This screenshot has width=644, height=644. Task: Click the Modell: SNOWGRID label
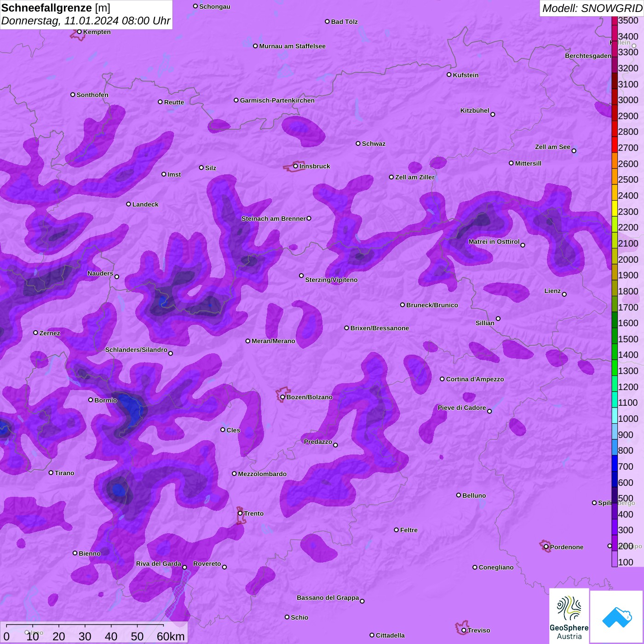coord(592,8)
